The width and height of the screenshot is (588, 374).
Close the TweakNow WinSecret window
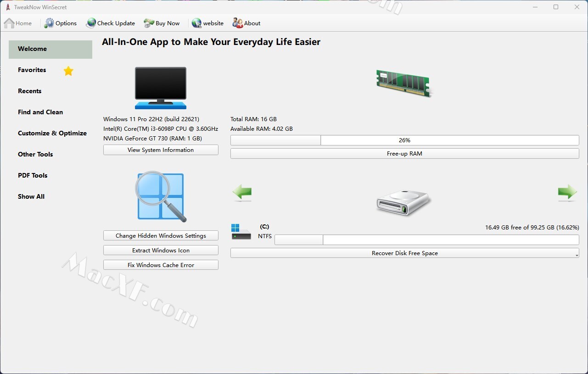pos(577,7)
